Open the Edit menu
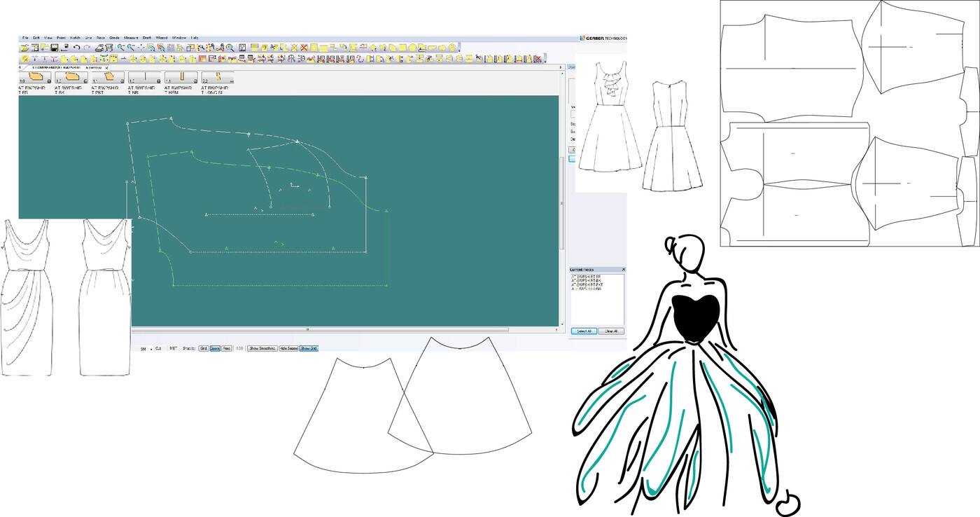Image resolution: width=980 pixels, height=517 pixels. pyautogui.click(x=36, y=38)
